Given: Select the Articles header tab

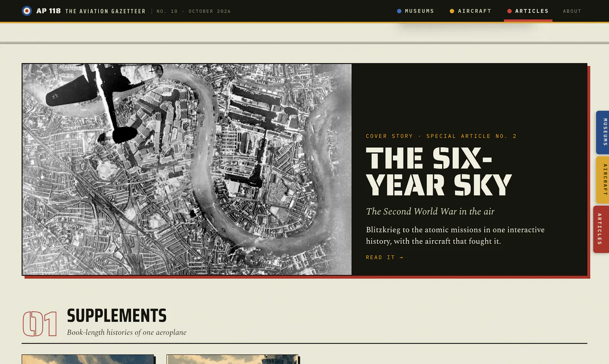Looking at the screenshot, I should [x=528, y=11].
